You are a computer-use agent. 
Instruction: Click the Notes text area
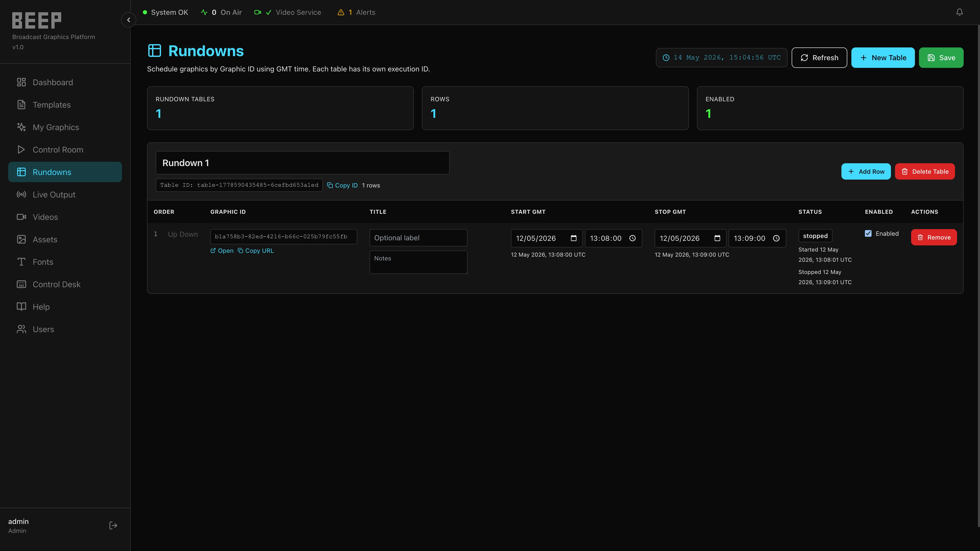(418, 262)
